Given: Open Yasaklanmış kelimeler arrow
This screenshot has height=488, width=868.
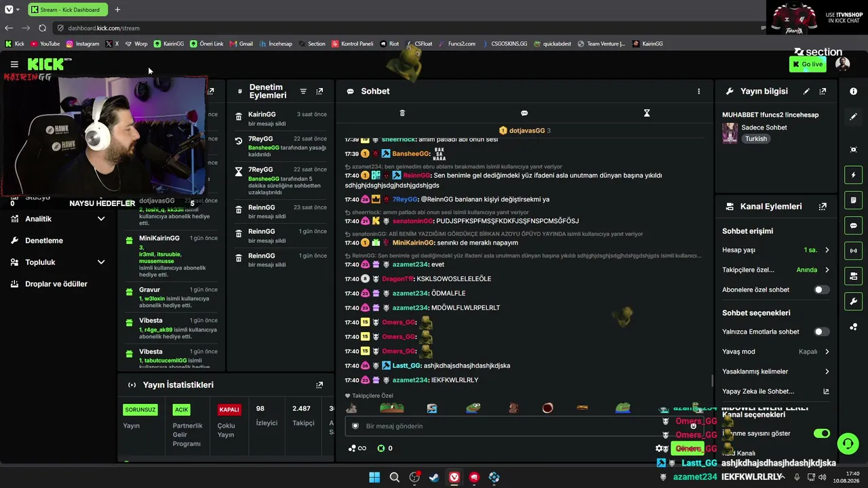Looking at the screenshot, I should 827,371.
